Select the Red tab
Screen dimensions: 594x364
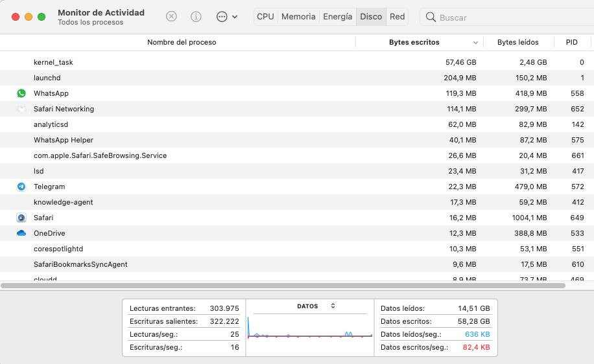398,17
